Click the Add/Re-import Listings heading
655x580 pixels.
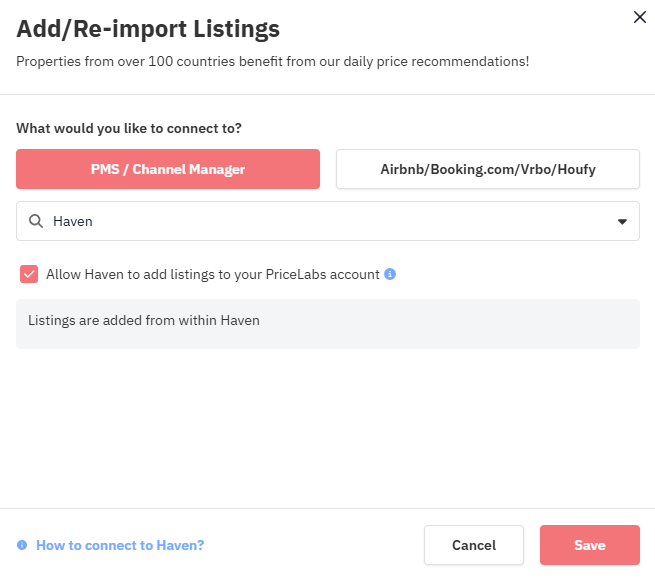coord(148,29)
